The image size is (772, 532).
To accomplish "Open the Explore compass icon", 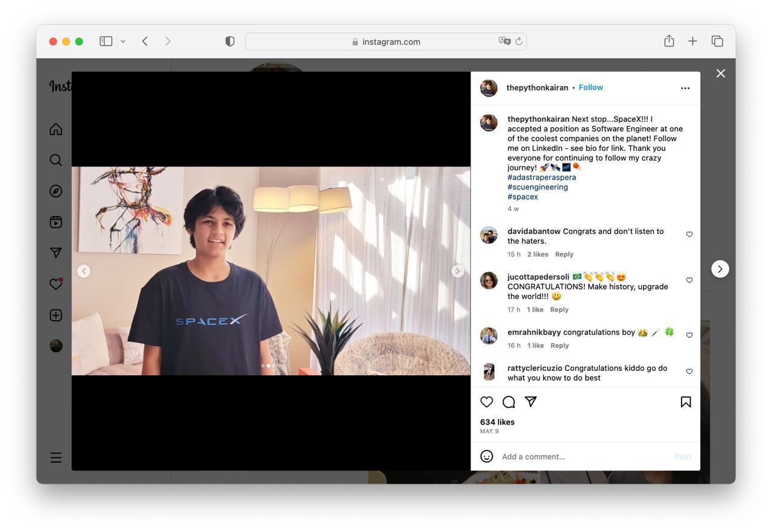I will (x=55, y=191).
